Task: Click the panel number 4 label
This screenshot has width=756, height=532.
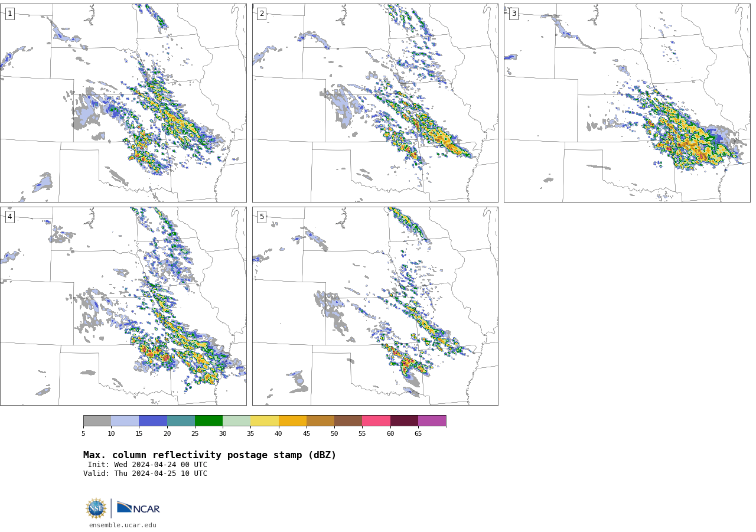Action: click(x=10, y=217)
